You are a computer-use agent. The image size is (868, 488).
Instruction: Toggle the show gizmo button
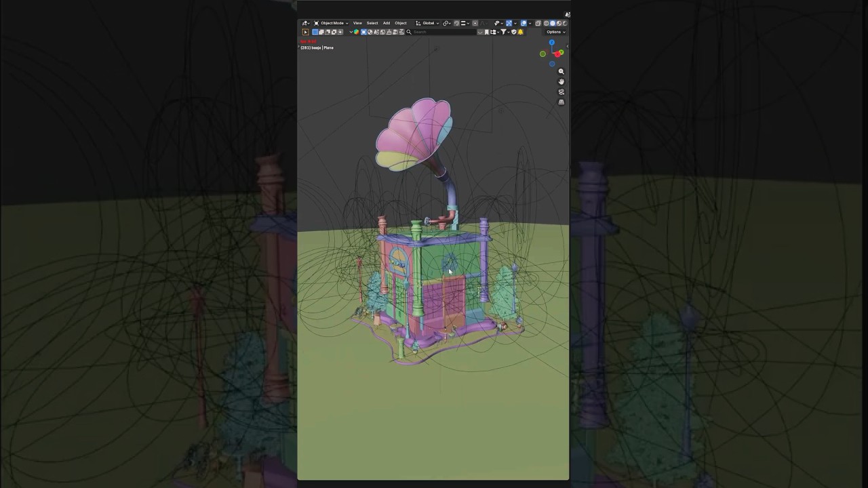(509, 23)
